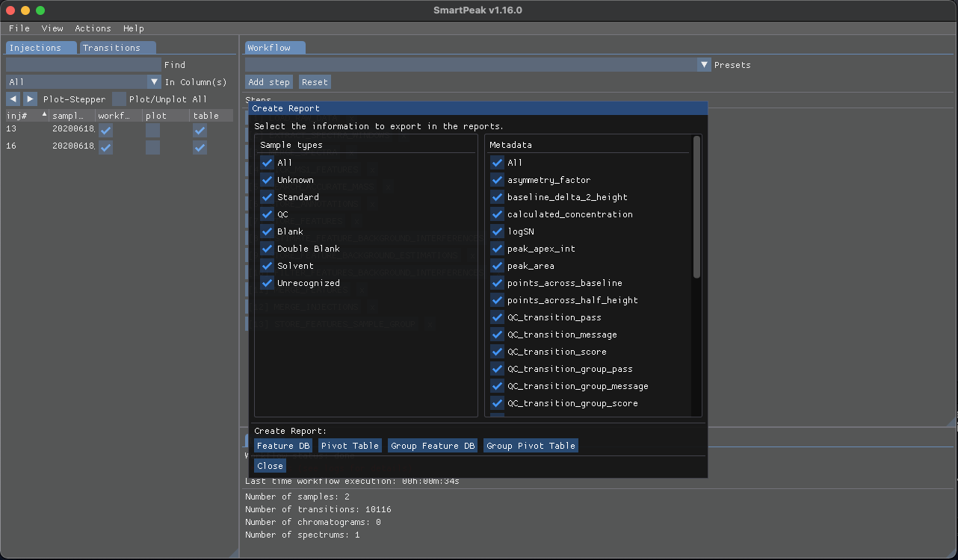Create the Pivot Table report
This screenshot has width=958, height=560.
pos(350,446)
